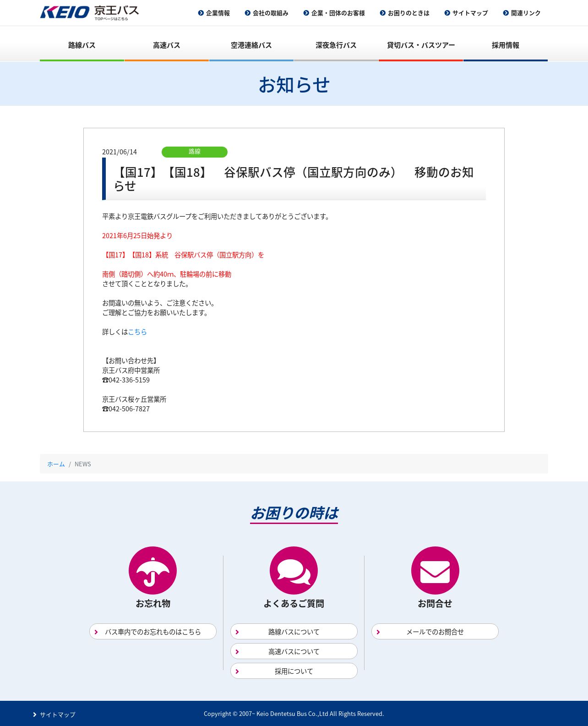The height and width of the screenshot is (726, 588).
Task: Click the umbrella lost-items icon
Action: 152,570
